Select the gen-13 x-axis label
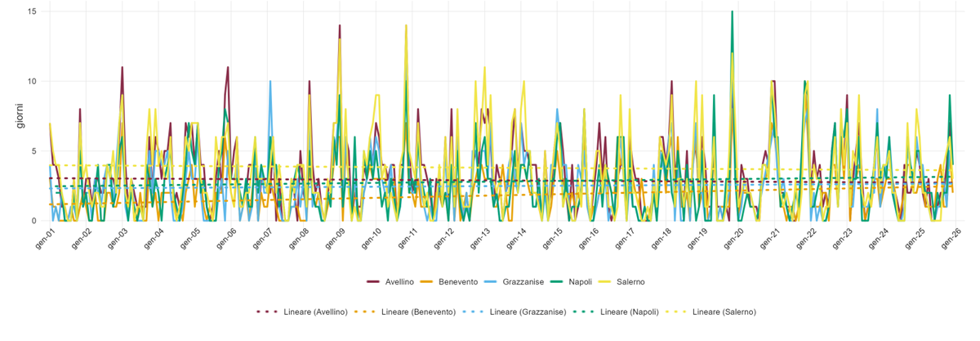The height and width of the screenshot is (341, 980). (x=481, y=238)
